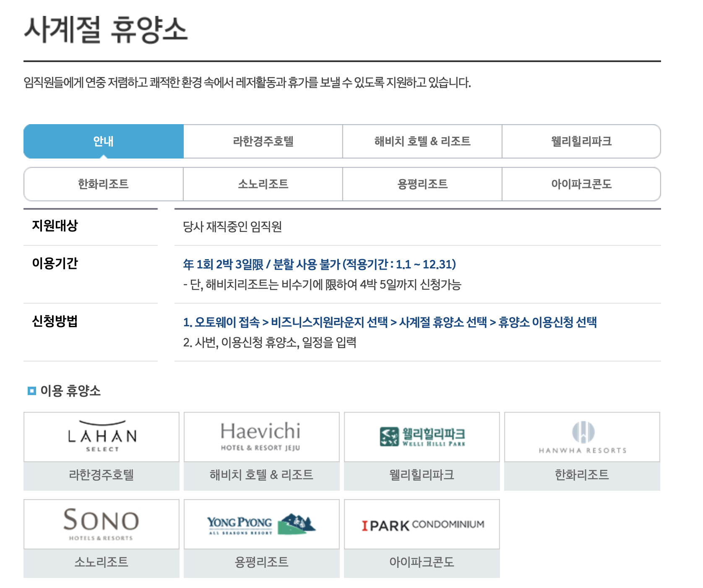Click the step 2 사번, 이용신청 휴양소 text
This screenshot has height=588, width=703.
270,343
